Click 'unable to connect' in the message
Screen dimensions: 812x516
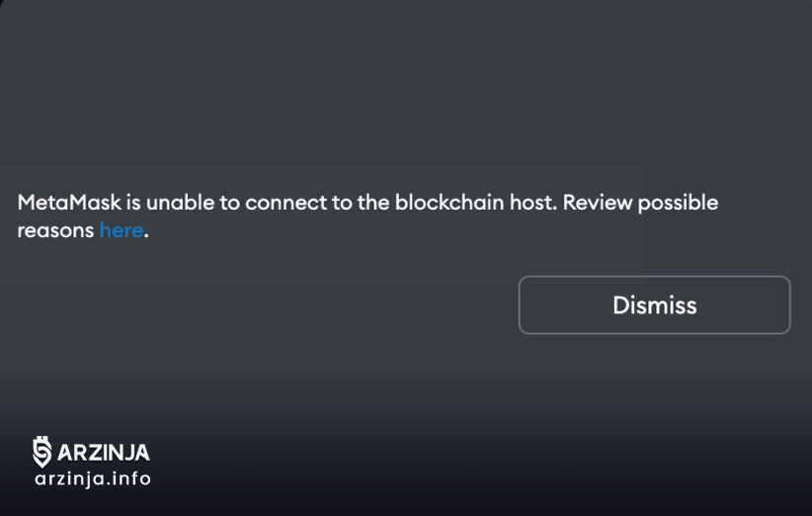pos(237,202)
